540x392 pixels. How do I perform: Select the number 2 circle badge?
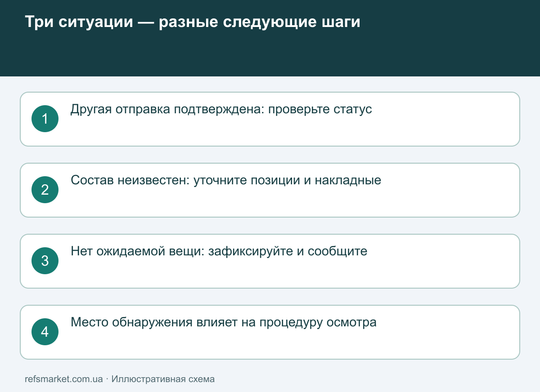(45, 190)
